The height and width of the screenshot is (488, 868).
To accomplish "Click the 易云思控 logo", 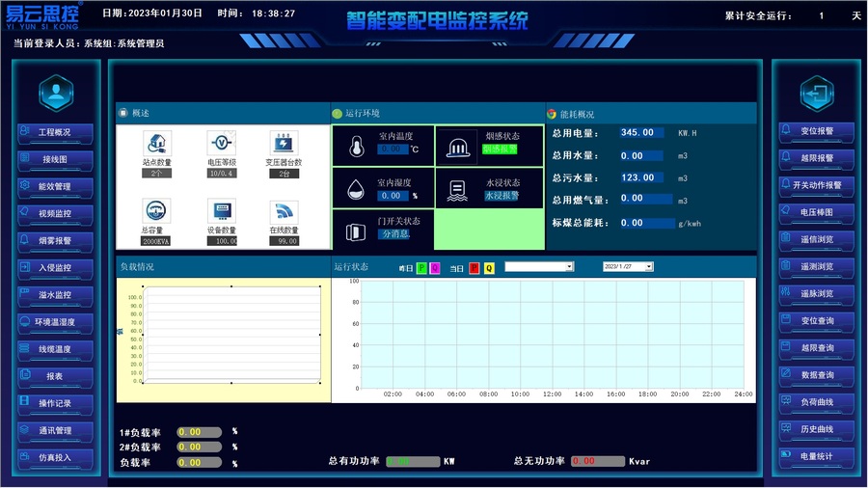I will [42, 15].
